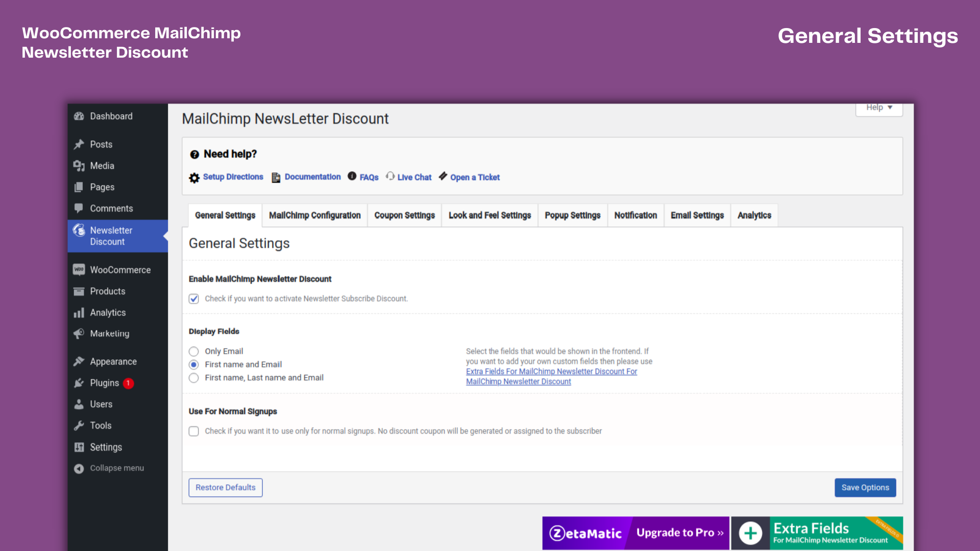The image size is (980, 551).
Task: Open the Analytics tab in settings
Action: pyautogui.click(x=754, y=215)
